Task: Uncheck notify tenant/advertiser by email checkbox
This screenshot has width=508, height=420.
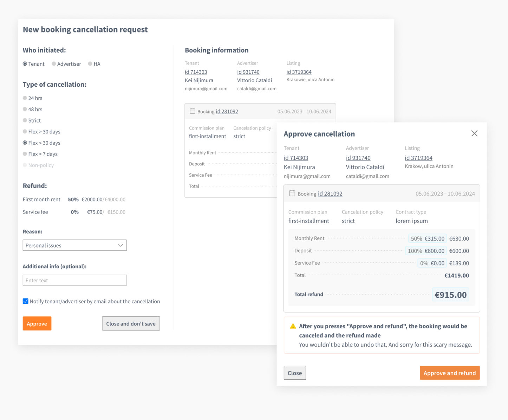Action: pos(26,301)
